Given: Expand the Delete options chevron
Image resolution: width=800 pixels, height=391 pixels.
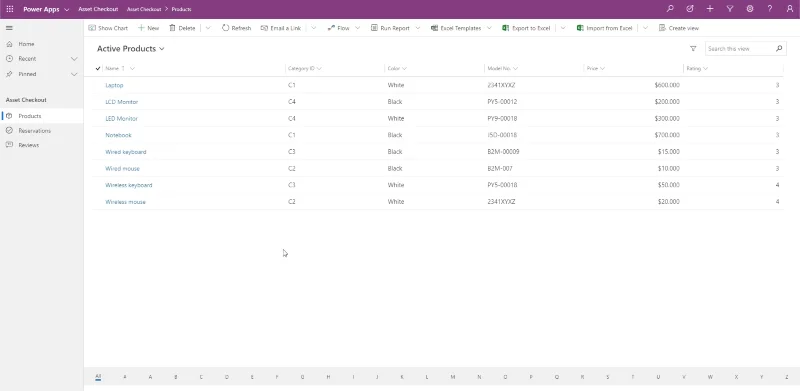Looking at the screenshot, I should (208, 28).
